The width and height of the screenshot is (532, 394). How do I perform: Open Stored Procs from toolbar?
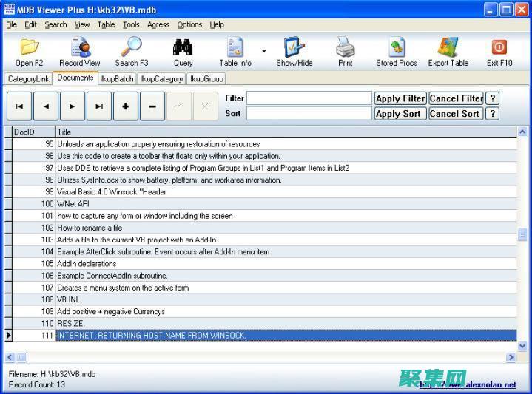click(x=397, y=48)
